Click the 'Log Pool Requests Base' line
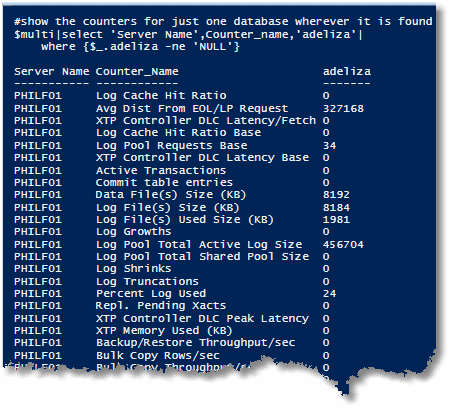The height and width of the screenshot is (410, 450). pyautogui.click(x=172, y=146)
